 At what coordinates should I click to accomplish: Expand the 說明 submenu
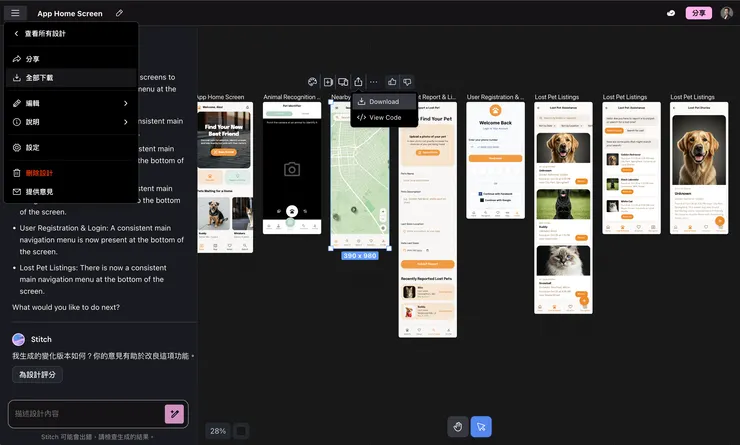point(71,122)
